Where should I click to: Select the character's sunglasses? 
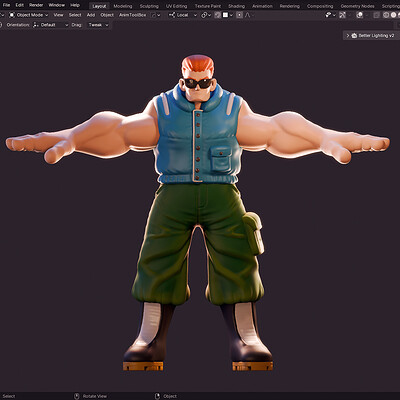tap(198, 83)
